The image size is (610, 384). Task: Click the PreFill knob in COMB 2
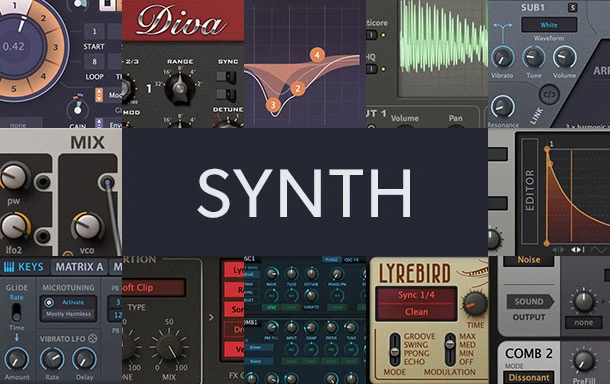click(x=583, y=361)
